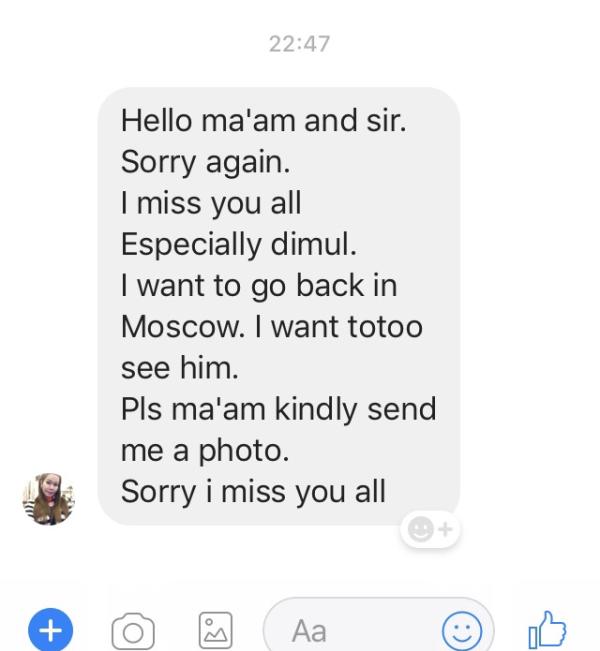This screenshot has height=651, width=600.
Task: Tap the 'Sorry i miss you all' line
Action: [253, 492]
